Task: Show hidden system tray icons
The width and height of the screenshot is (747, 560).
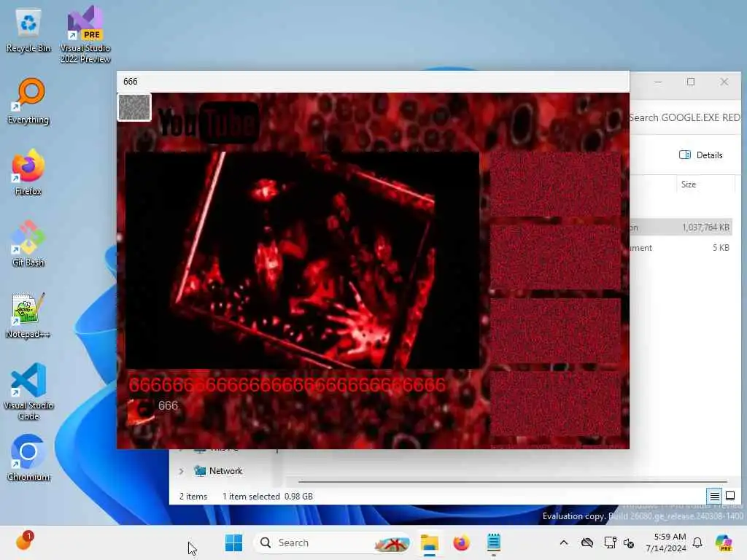Action: click(564, 542)
